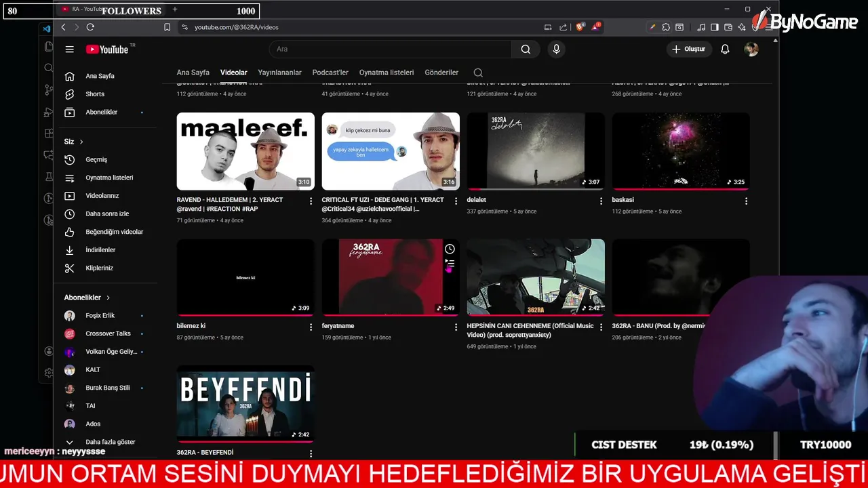868x488 pixels.
Task: Play the baskasi nebula thumbnail
Action: pos(681,151)
